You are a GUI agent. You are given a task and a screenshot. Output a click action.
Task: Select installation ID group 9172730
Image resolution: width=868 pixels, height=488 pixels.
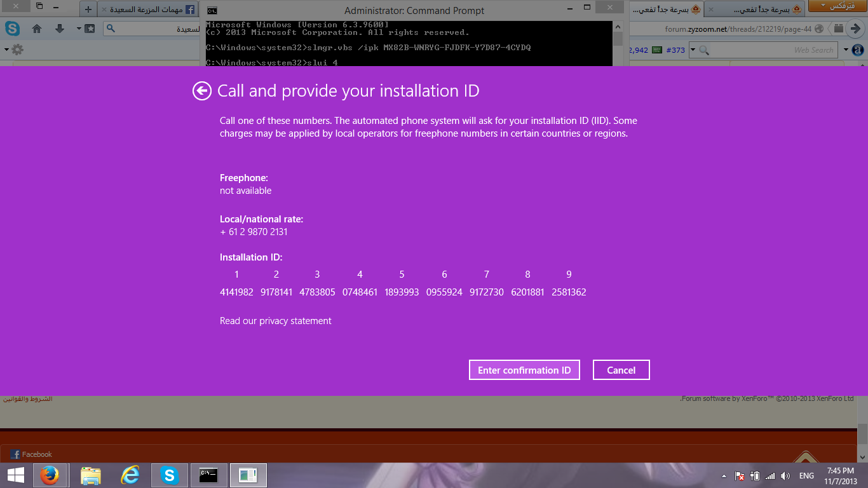487,292
